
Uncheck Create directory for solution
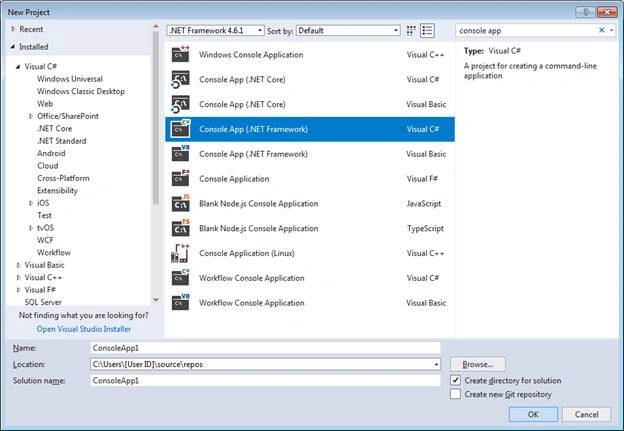456,380
